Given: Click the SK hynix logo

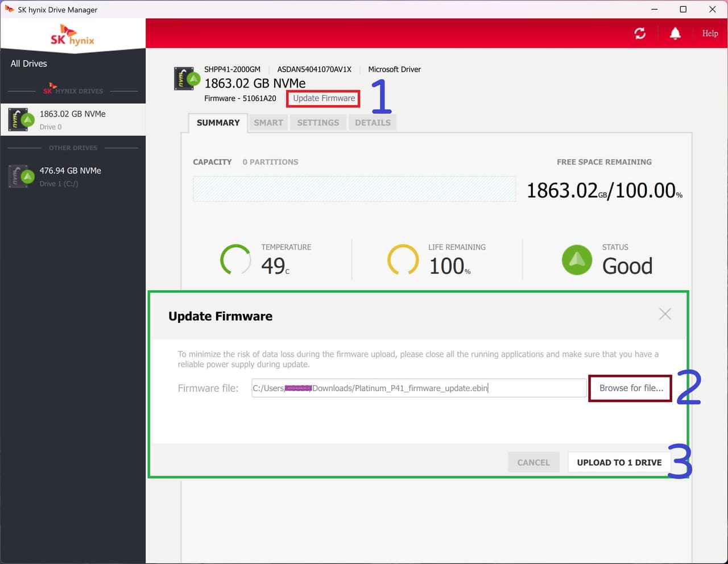Looking at the screenshot, I should coord(72,35).
